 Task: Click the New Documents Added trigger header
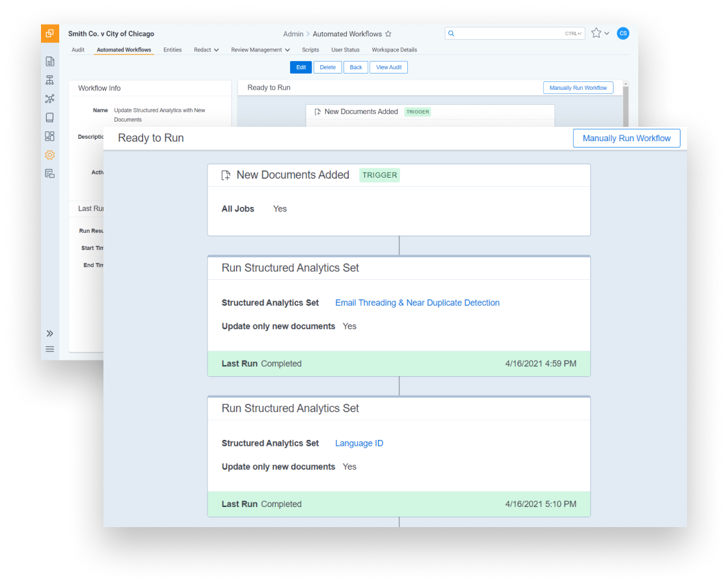click(x=292, y=174)
